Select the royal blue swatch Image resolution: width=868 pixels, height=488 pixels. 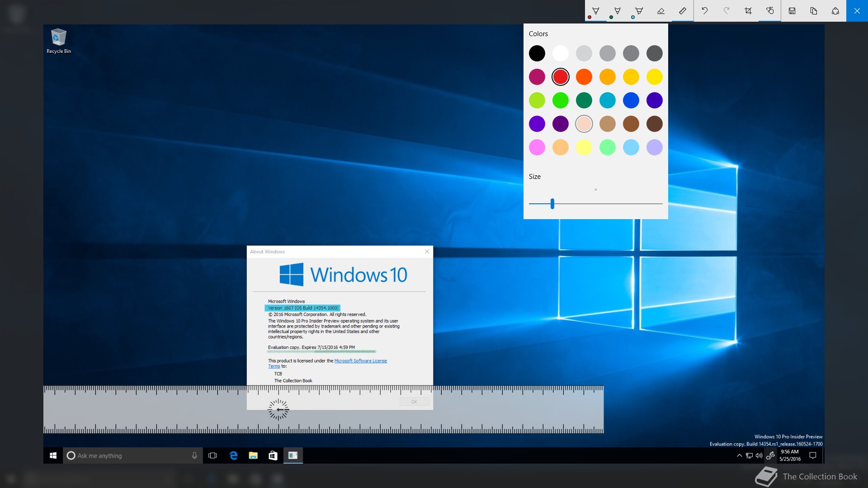click(631, 100)
